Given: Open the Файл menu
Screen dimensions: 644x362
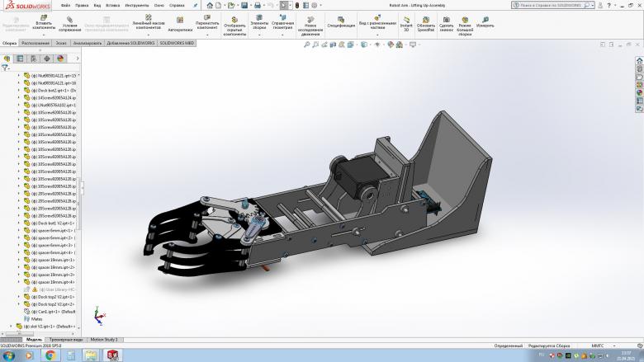Looking at the screenshot, I should (65, 5).
